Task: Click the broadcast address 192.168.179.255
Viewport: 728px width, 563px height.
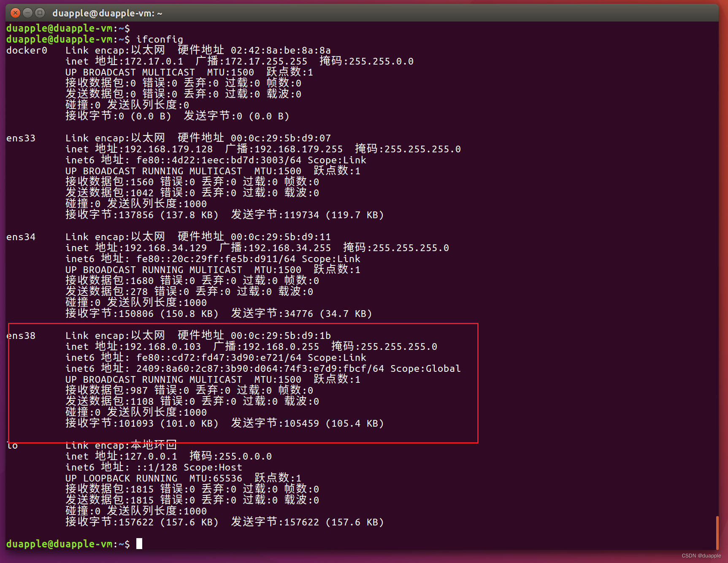Action: pos(298,149)
